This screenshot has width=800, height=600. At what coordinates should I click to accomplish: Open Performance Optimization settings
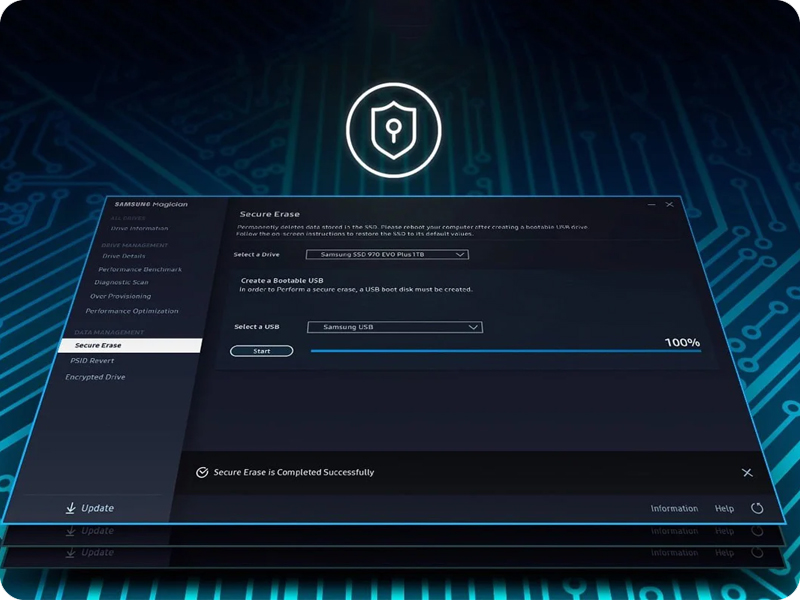point(131,311)
